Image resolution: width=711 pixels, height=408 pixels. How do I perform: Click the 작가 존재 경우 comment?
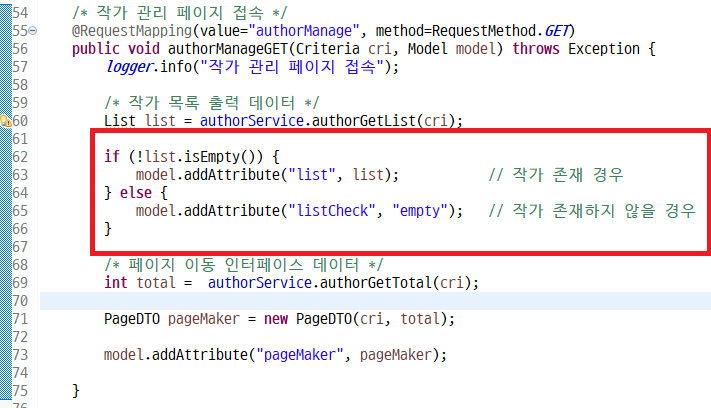tap(556, 175)
